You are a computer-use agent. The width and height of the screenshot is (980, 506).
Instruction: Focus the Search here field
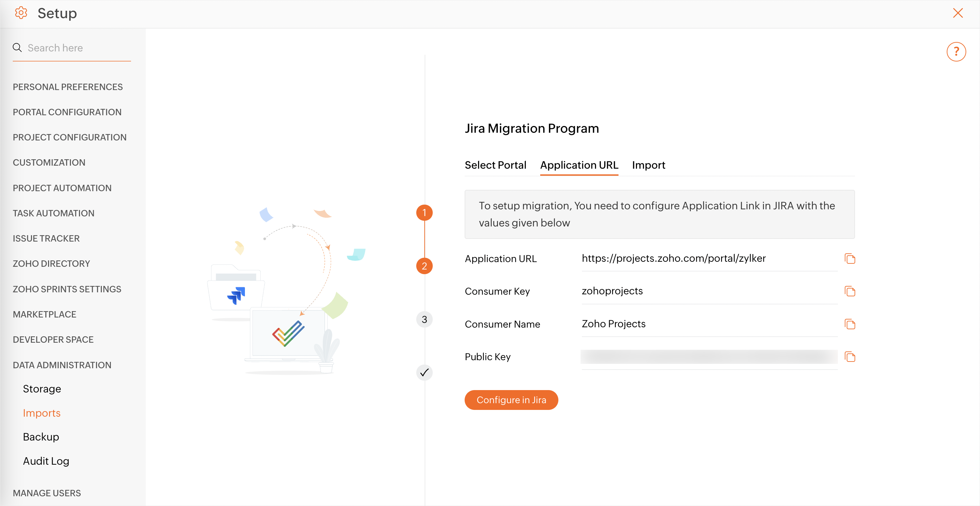76,48
